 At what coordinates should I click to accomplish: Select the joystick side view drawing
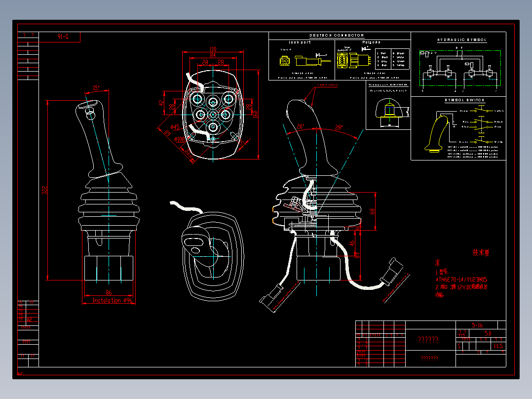coord(109,191)
